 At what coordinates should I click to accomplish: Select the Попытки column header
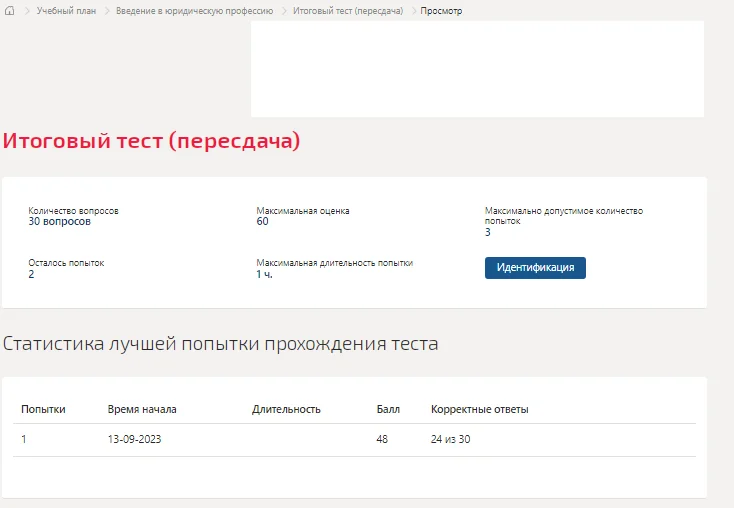(x=43, y=409)
